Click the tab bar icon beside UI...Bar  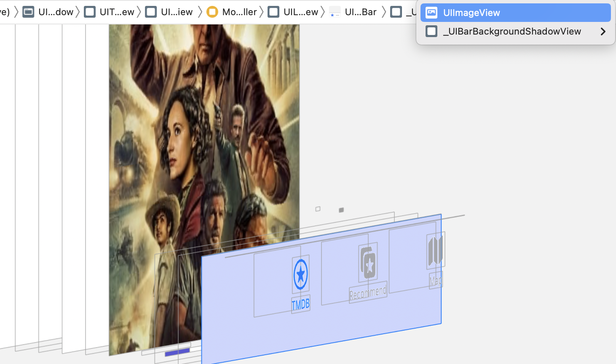click(335, 12)
